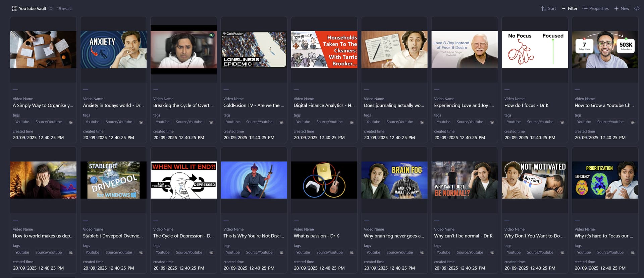This screenshot has height=278, width=644.
Task: Click camera emoji tag on ColdFusion card
Action: click(281, 122)
